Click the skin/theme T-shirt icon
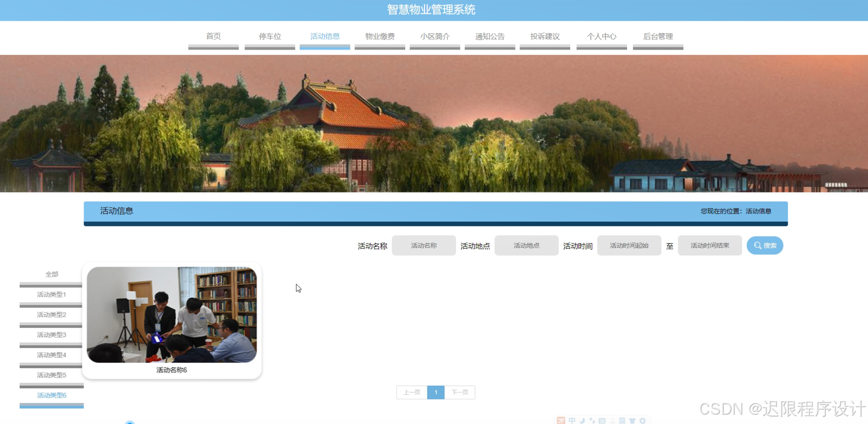The width and height of the screenshot is (868, 424). tap(633, 420)
